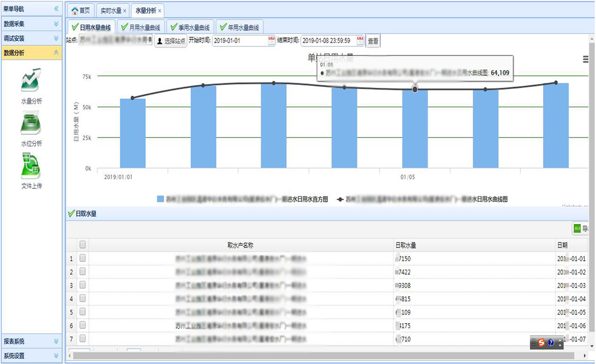The height and width of the screenshot is (364, 596).
Task: Click the vertical scrollbar down arrow
Action: coord(592,346)
